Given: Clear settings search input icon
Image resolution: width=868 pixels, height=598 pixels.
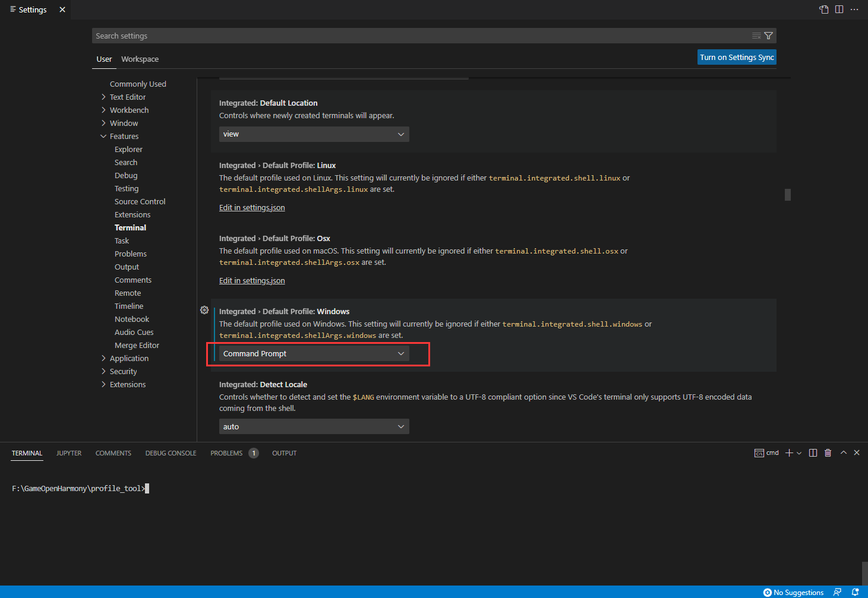Looking at the screenshot, I should (x=756, y=36).
